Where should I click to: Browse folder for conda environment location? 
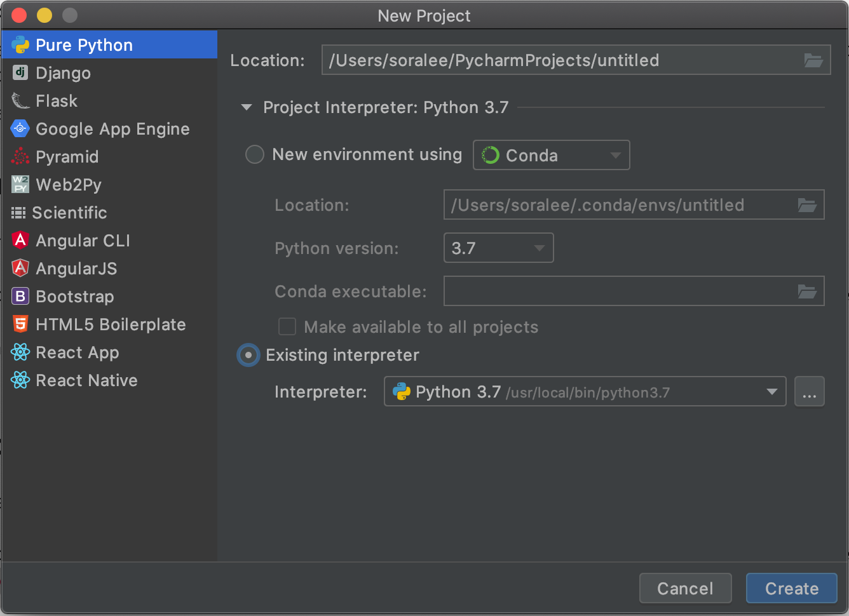coord(807,205)
